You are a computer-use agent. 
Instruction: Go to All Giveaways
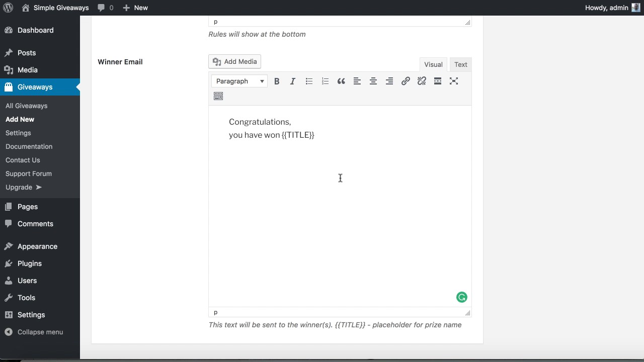[26, 106]
